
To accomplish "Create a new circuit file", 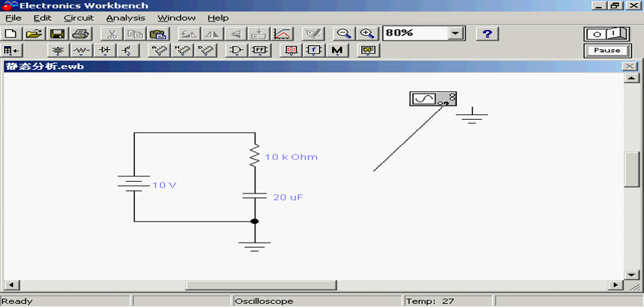I will pos(11,33).
